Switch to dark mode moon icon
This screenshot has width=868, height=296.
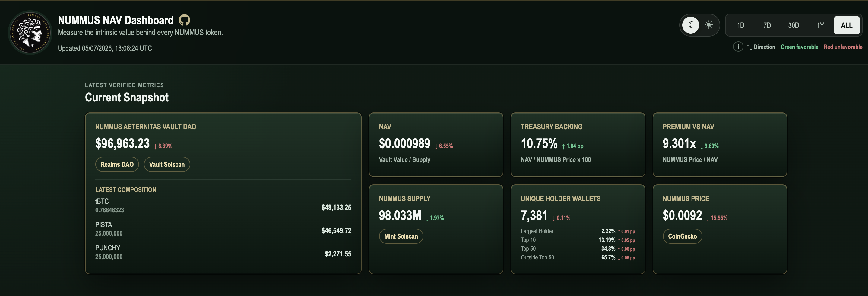(690, 25)
